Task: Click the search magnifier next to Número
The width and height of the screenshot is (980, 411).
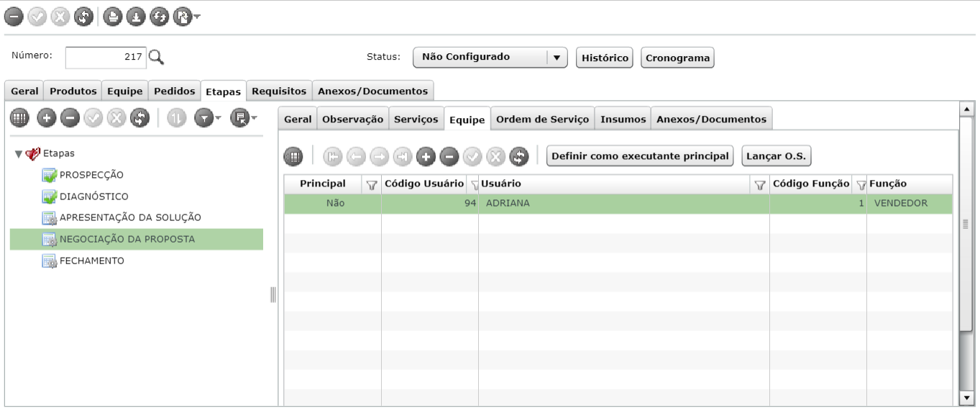Action: pos(156,58)
